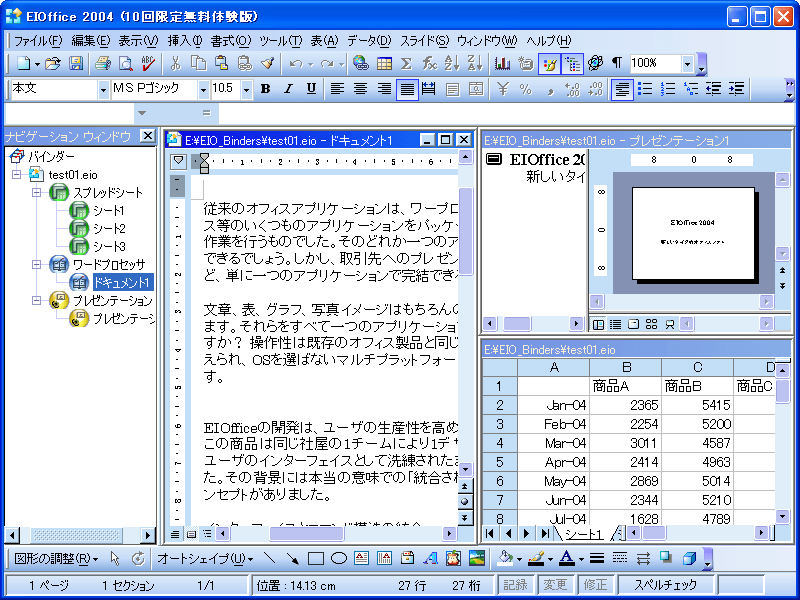Click the Line Color pen swatch
Screen dimensions: 800x600
(x=536, y=558)
